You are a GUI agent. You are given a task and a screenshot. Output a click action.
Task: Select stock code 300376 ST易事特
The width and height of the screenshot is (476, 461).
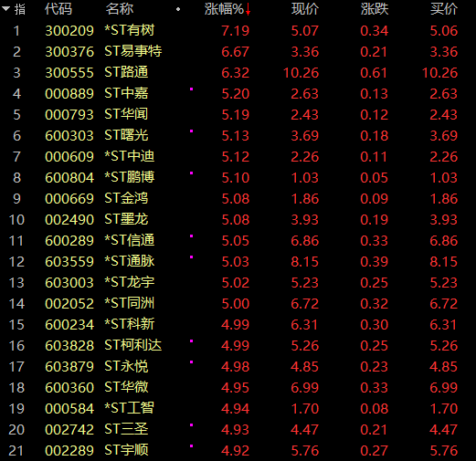tap(69, 51)
